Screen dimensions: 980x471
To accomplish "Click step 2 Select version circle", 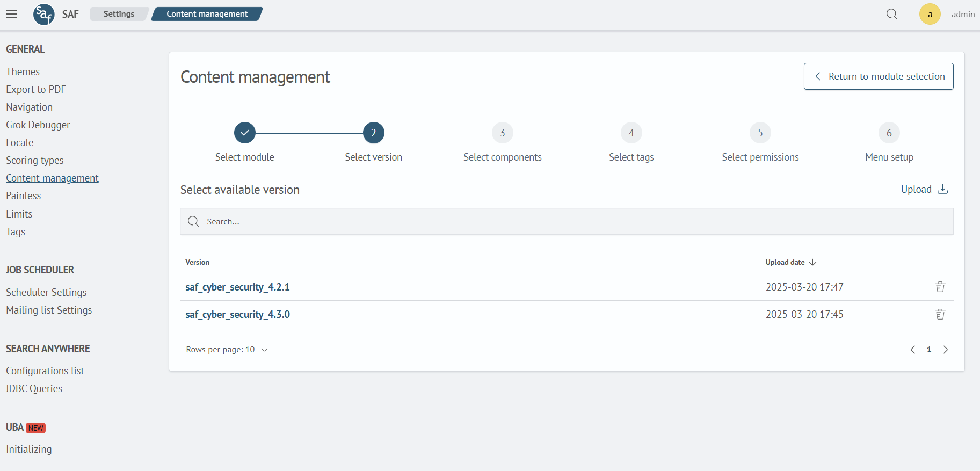I will (374, 133).
